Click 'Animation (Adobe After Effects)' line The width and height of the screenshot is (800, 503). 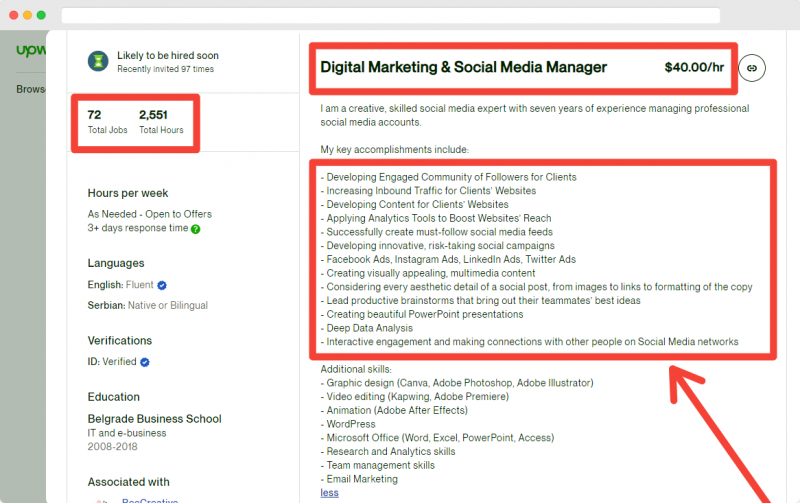pyautogui.click(x=394, y=411)
